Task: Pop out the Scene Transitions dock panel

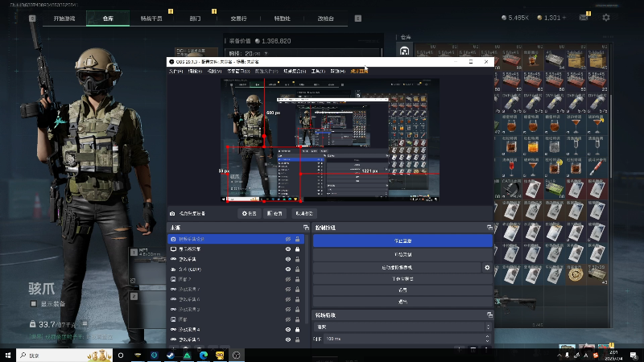Action: tap(489, 315)
